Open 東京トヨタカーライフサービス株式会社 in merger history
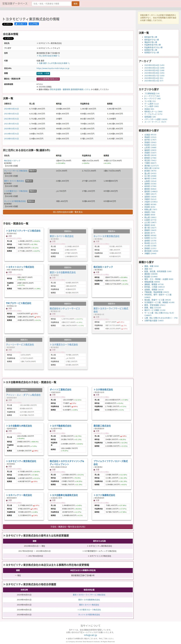The image size is (181, 644). pyautogui.click(x=89, y=595)
